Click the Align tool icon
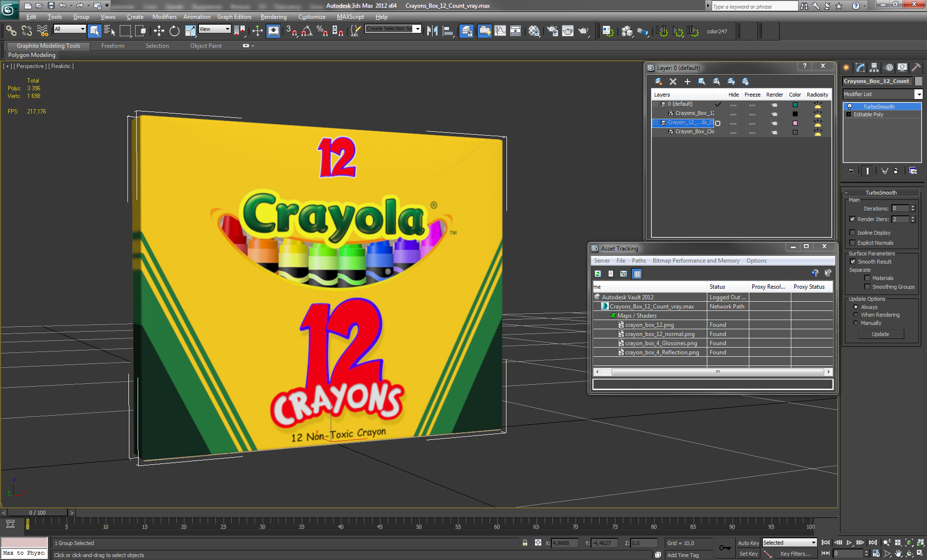Screen dimensions: 927x560 pos(448,31)
